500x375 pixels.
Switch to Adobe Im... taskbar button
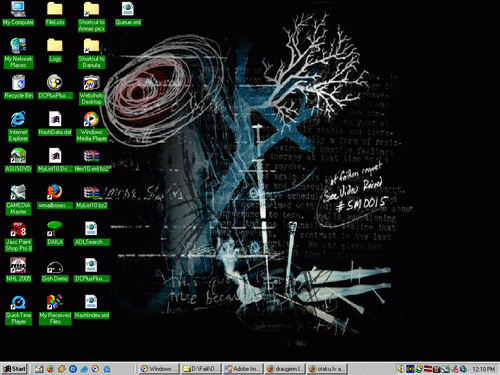pos(244,369)
